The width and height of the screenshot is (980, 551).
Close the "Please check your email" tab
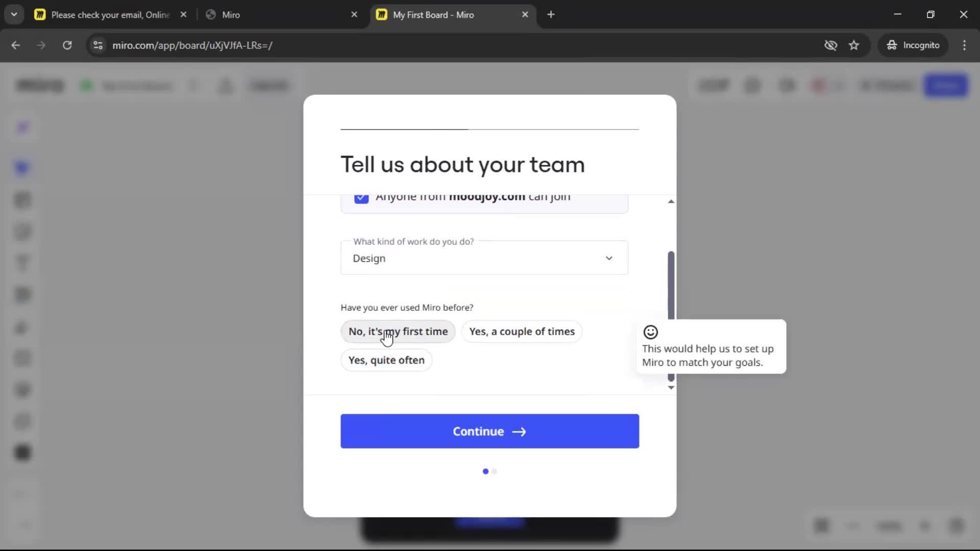184,15
